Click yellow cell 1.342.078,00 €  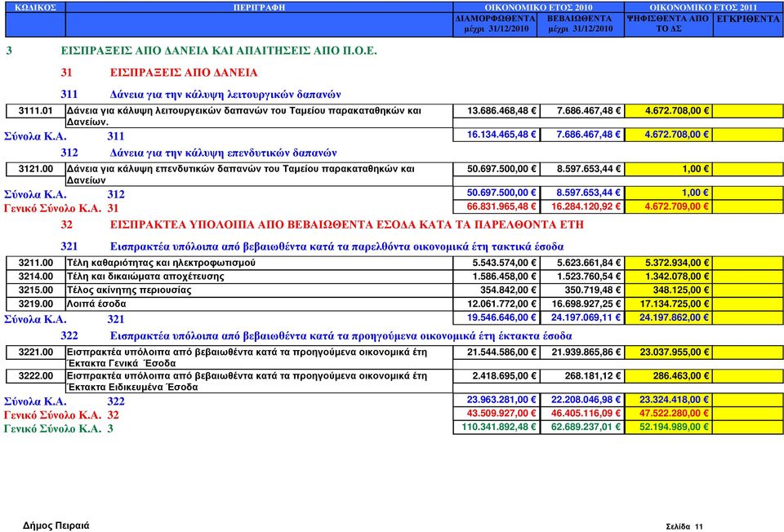[x=669, y=277]
